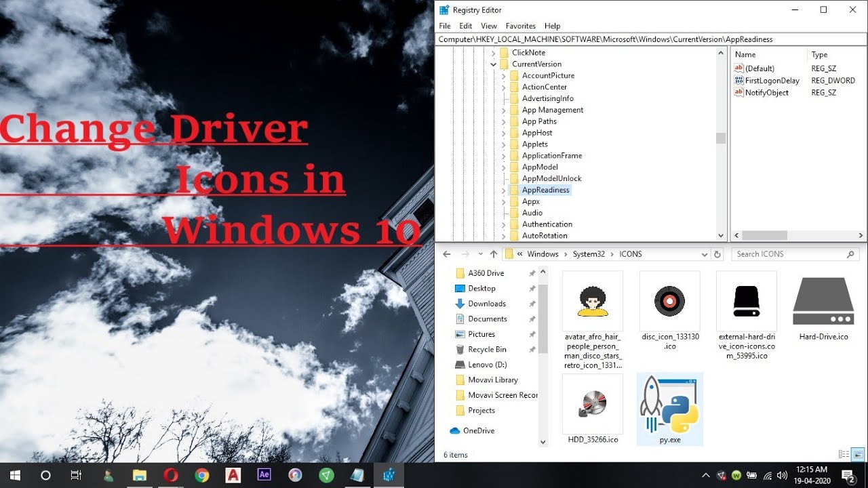
Task: Open Pictures in Quick access
Action: coord(481,334)
